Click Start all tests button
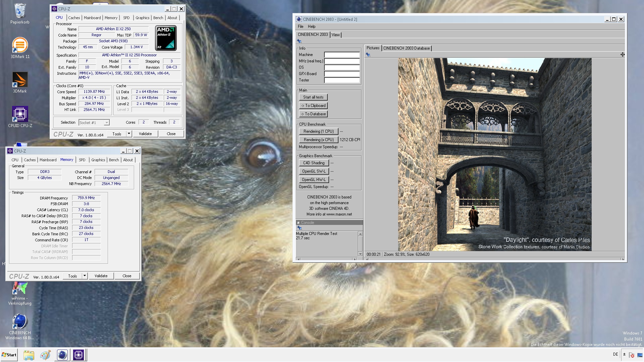Image resolution: width=644 pixels, height=362 pixels. tap(313, 97)
